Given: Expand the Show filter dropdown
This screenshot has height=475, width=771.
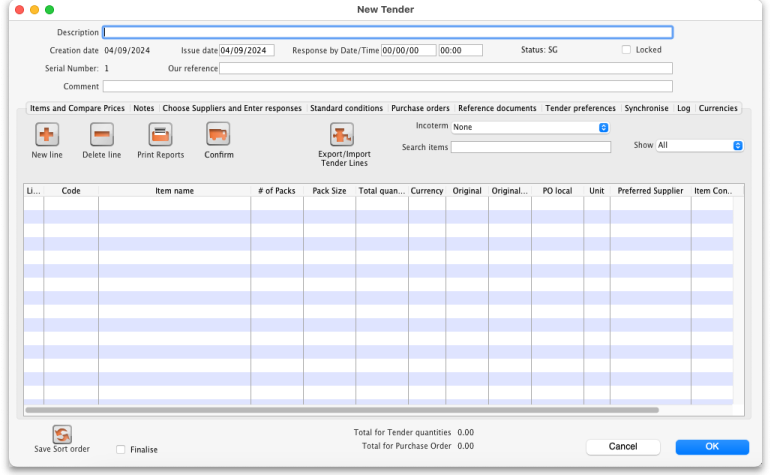Looking at the screenshot, I should [x=699, y=145].
